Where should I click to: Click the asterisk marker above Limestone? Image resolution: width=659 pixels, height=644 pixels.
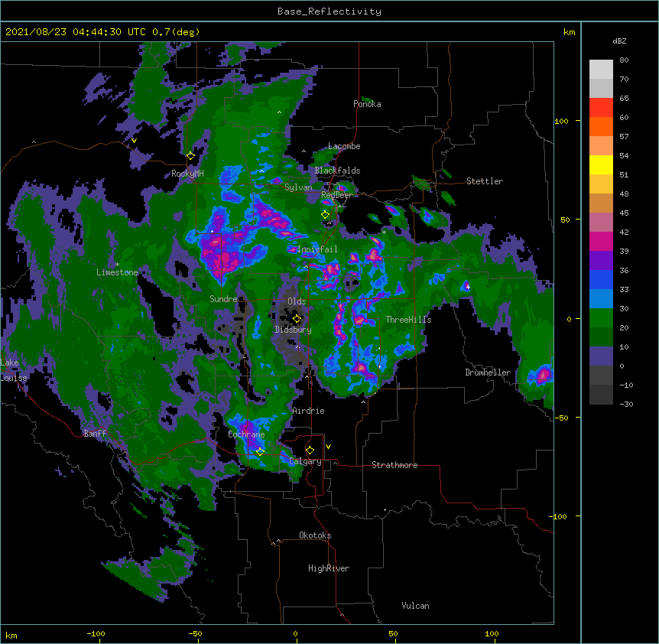tap(117, 265)
